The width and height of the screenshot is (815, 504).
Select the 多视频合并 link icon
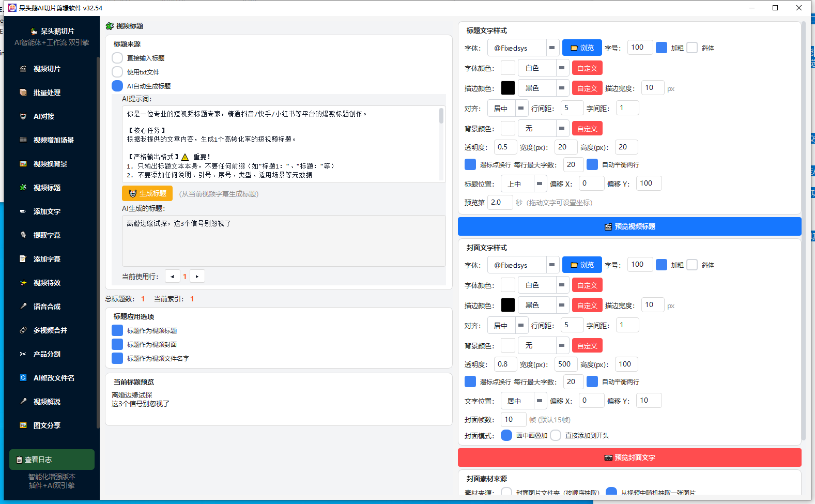23,330
